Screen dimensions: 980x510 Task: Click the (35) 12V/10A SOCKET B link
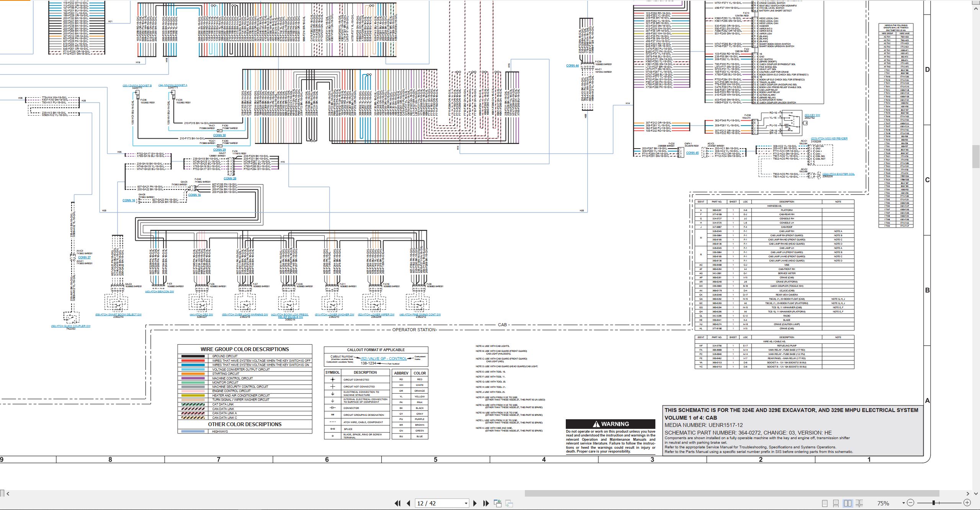137,85
